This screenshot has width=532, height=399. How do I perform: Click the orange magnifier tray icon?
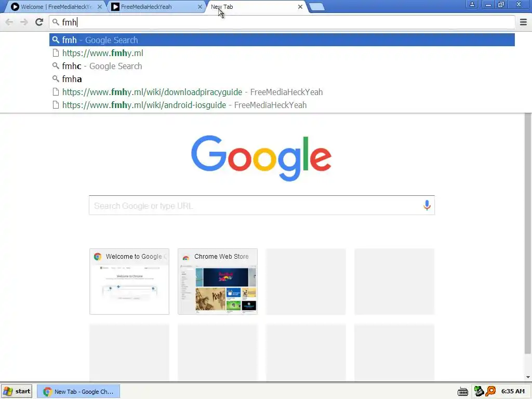(x=490, y=391)
